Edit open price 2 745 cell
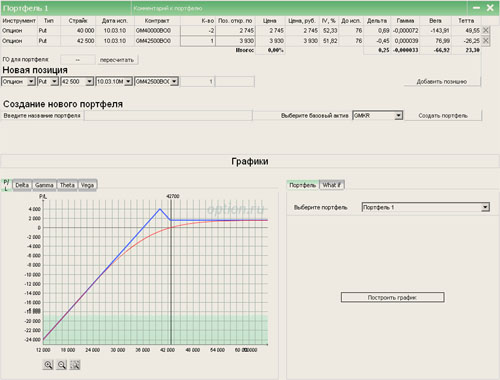The image size is (500, 380). [236, 30]
